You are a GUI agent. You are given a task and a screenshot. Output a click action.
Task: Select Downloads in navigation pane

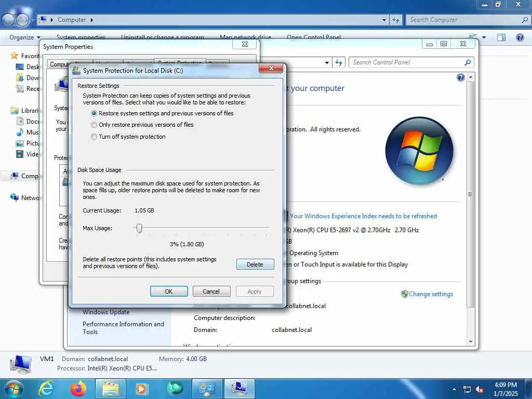coord(28,78)
